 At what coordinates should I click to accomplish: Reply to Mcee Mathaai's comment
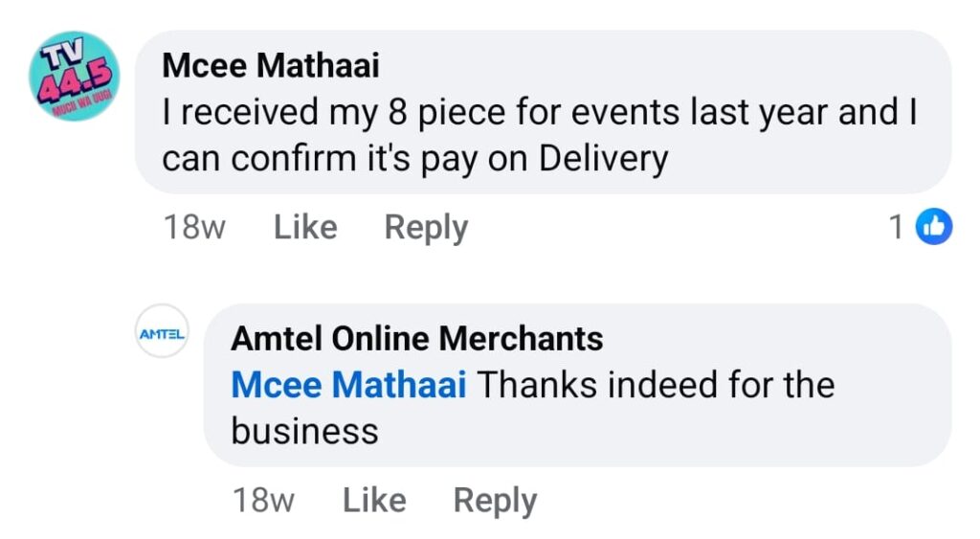(426, 228)
